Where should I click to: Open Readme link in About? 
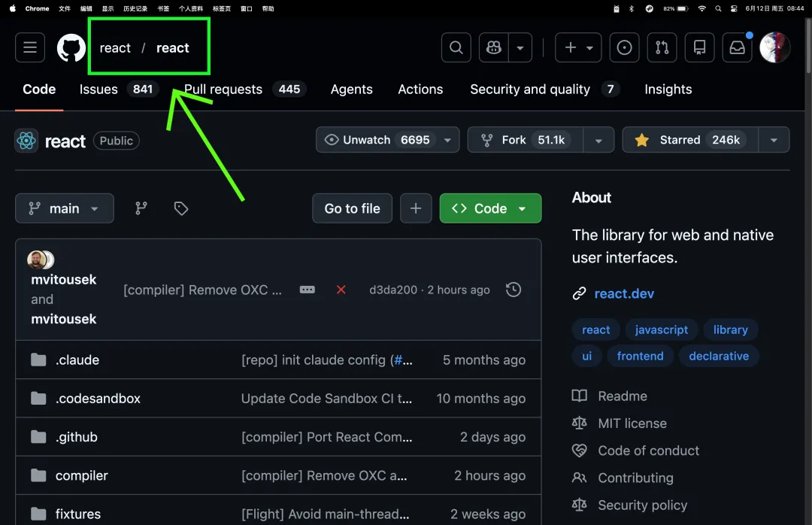coord(610,396)
